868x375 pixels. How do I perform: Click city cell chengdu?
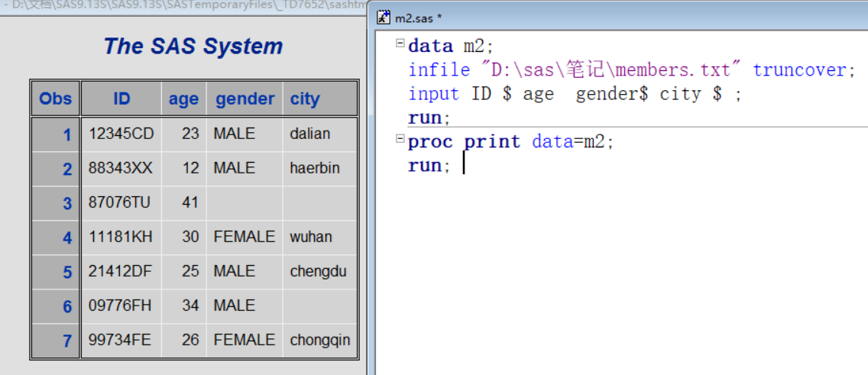click(320, 271)
